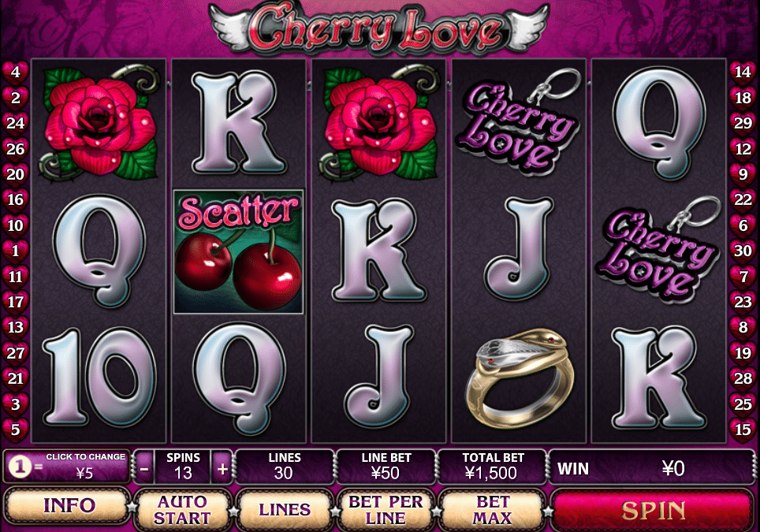Select payline 4 heart marker

[x=16, y=72]
